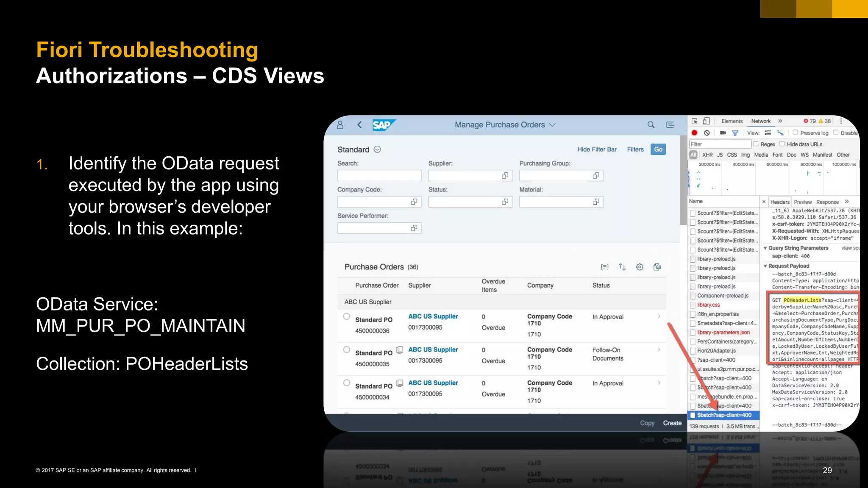Select radio button for PO 4500000035
The image size is (868, 488).
(347, 349)
